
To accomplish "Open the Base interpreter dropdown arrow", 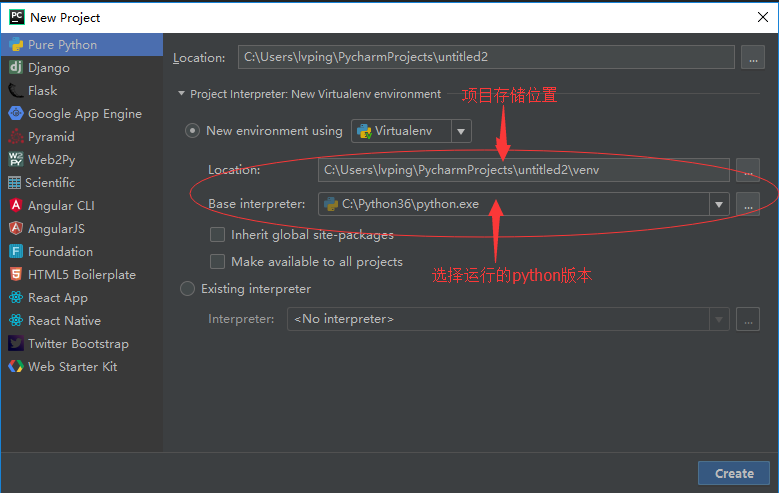I will coord(719,204).
